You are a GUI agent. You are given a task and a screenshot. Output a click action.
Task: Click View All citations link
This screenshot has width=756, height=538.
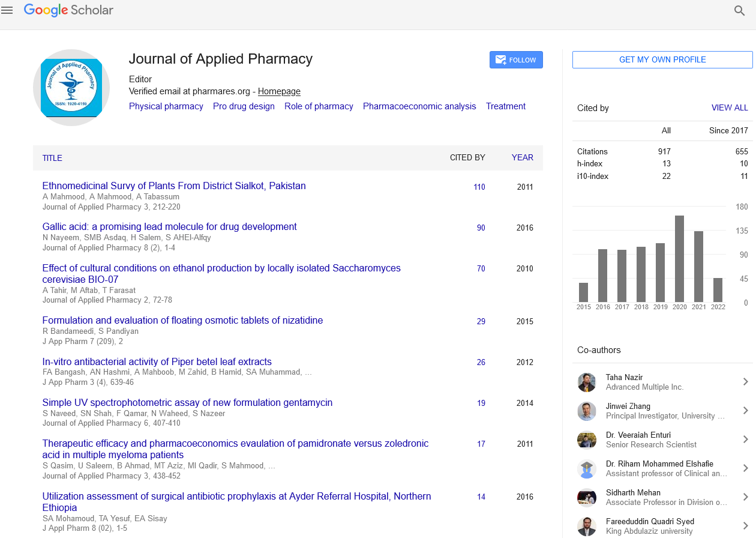click(x=729, y=108)
